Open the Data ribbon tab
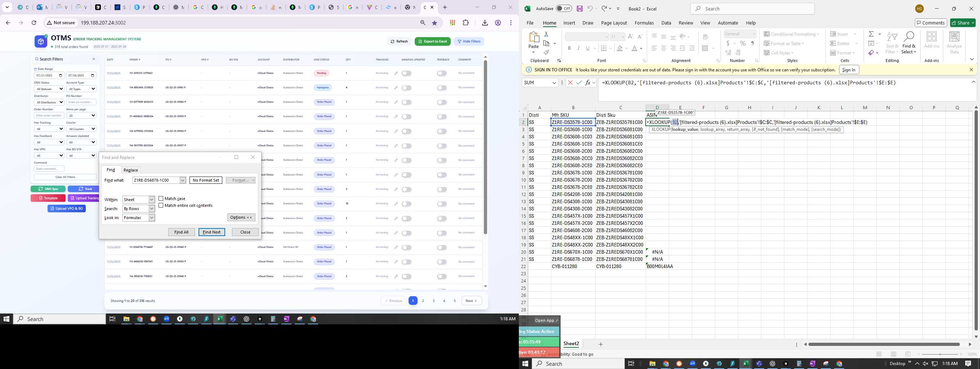 tap(666, 23)
